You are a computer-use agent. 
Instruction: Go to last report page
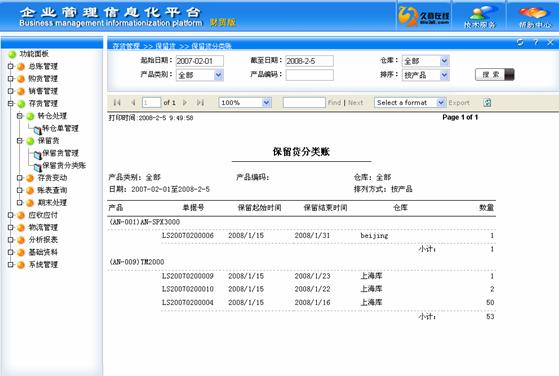[x=200, y=103]
